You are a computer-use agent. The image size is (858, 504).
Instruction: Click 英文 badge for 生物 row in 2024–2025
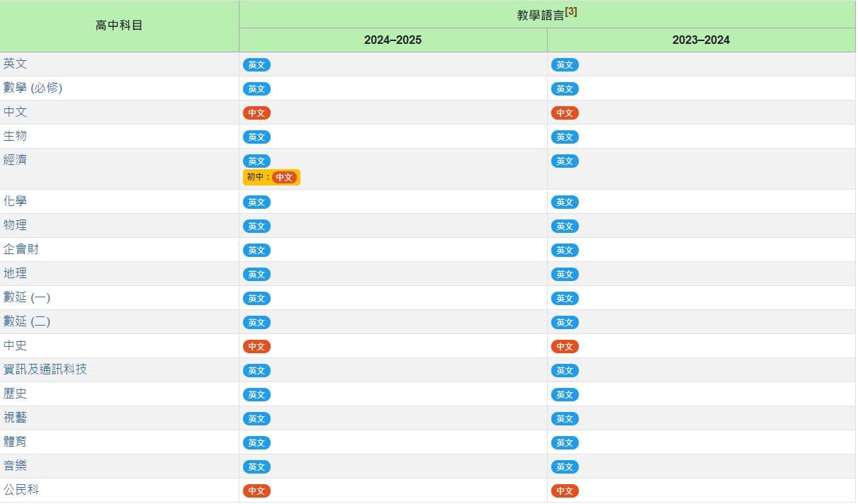[256, 137]
